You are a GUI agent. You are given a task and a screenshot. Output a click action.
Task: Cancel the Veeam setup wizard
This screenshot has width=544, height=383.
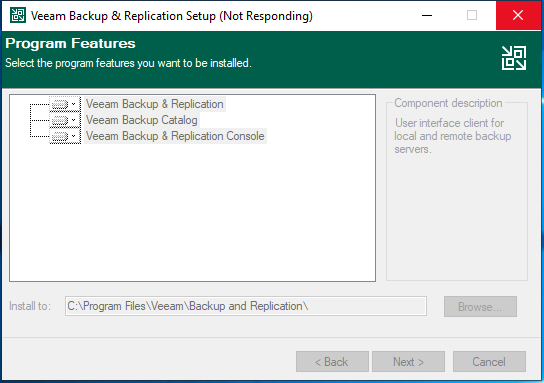[x=489, y=361]
